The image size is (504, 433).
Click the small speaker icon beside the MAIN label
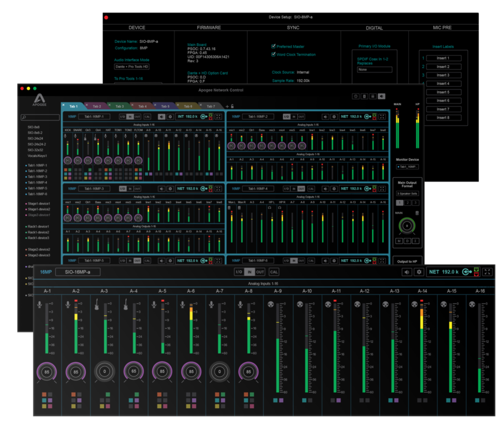(417, 213)
